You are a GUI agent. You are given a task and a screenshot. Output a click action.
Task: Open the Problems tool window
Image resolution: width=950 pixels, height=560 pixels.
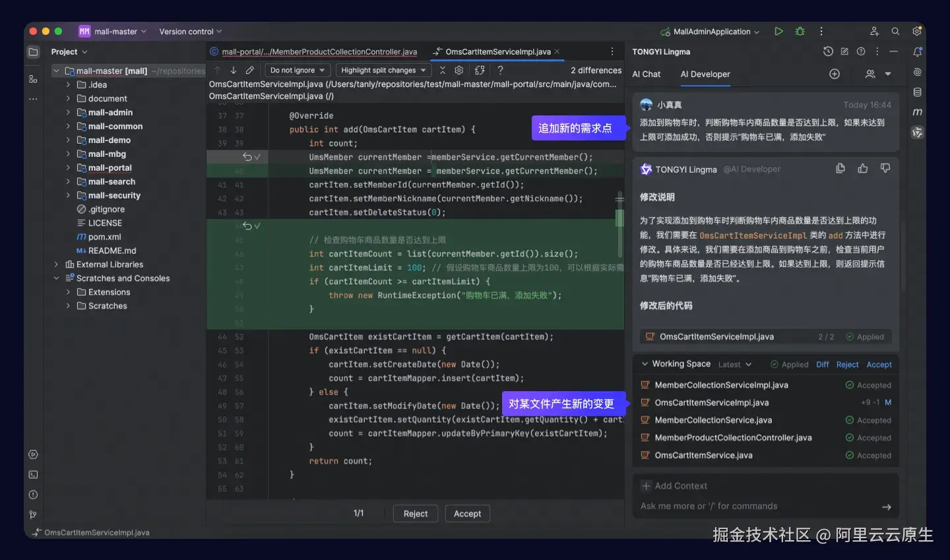click(x=33, y=495)
